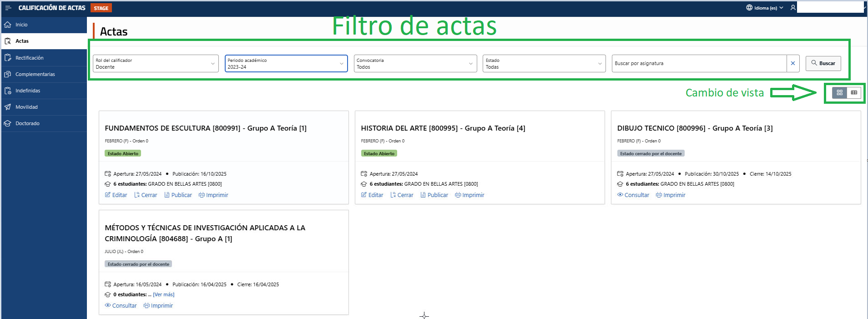This screenshot has height=319, width=868.
Task: Click Estado Abierto badge on FUNDAMENTOS card
Action: 123,153
